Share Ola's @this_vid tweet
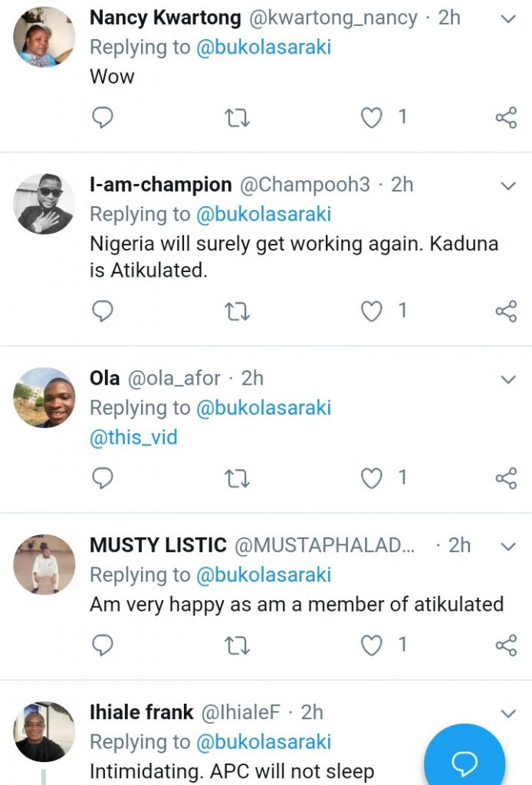This screenshot has height=785, width=532. click(506, 478)
